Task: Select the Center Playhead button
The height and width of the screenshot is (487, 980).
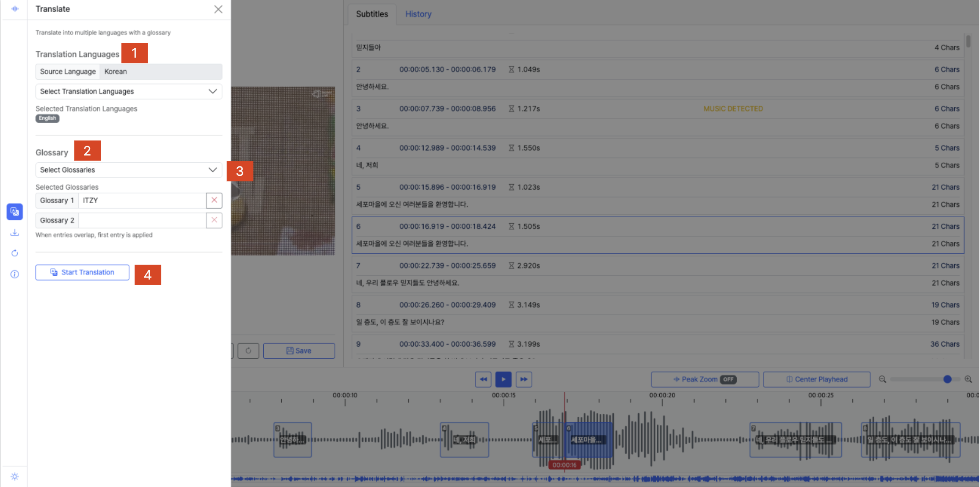Action: (x=817, y=379)
